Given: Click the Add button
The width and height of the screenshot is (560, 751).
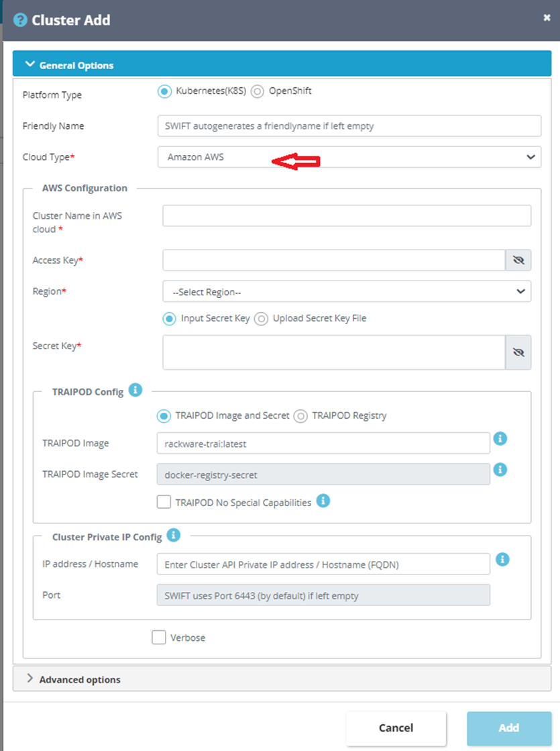Looking at the screenshot, I should [x=509, y=728].
